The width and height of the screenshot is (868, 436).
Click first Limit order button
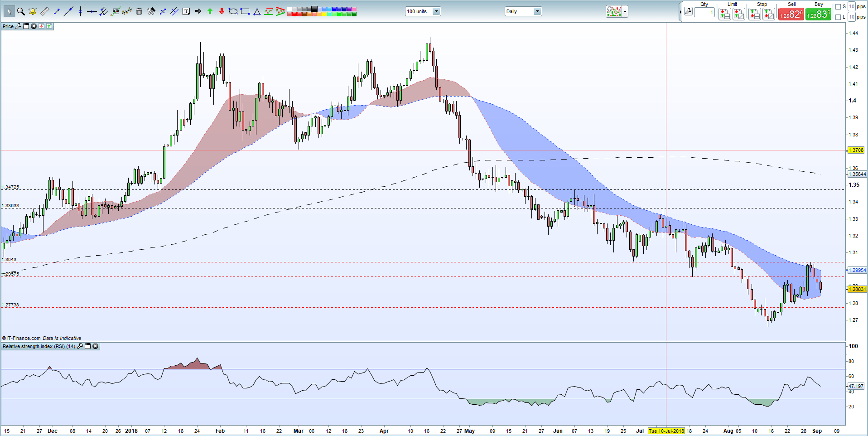pos(725,14)
